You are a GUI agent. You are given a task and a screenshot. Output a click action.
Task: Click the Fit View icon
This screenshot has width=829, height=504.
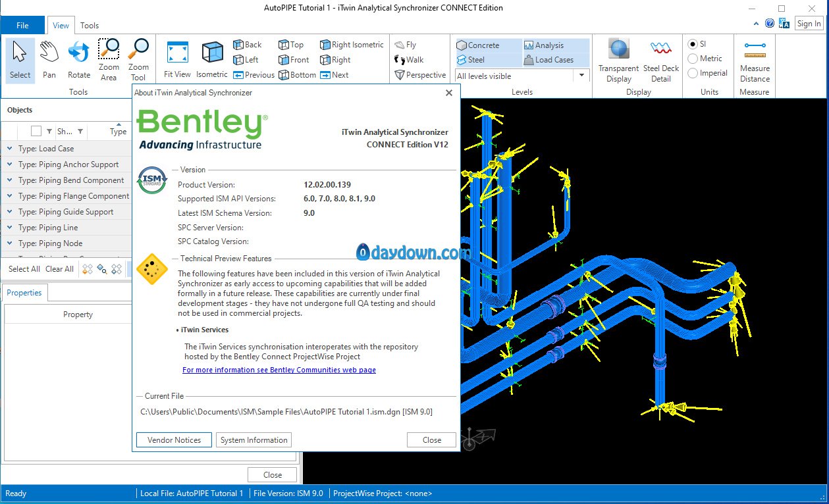(177, 59)
